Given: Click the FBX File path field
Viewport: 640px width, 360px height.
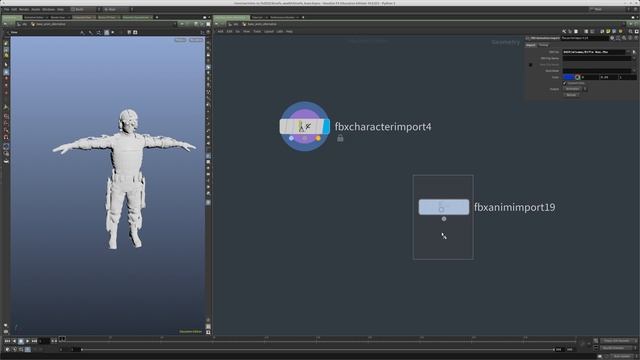Looking at the screenshot, I should tap(593, 52).
